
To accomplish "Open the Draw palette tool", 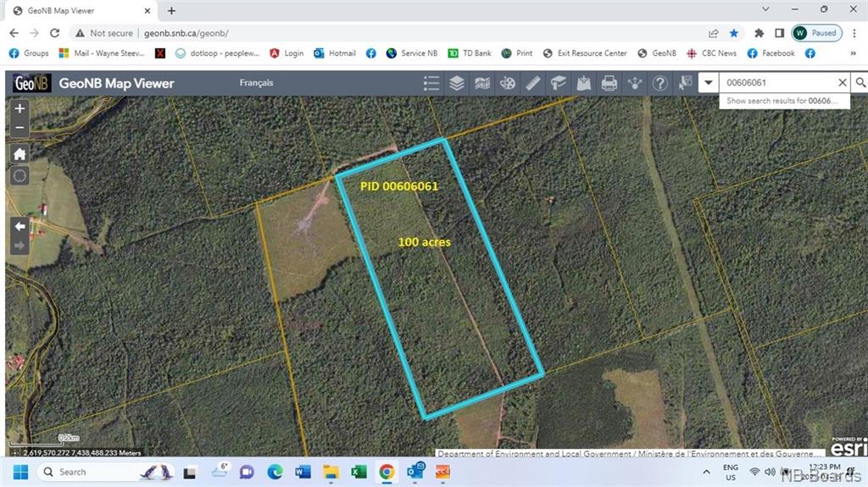I will pos(508,83).
